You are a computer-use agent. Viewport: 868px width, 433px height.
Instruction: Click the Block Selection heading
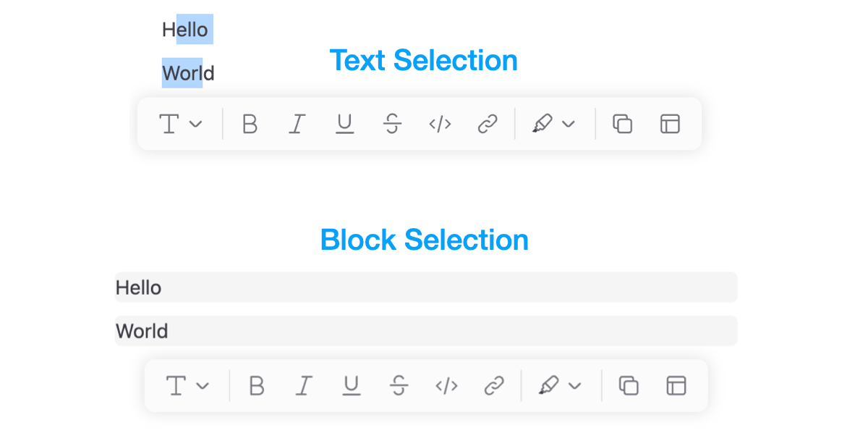point(425,240)
